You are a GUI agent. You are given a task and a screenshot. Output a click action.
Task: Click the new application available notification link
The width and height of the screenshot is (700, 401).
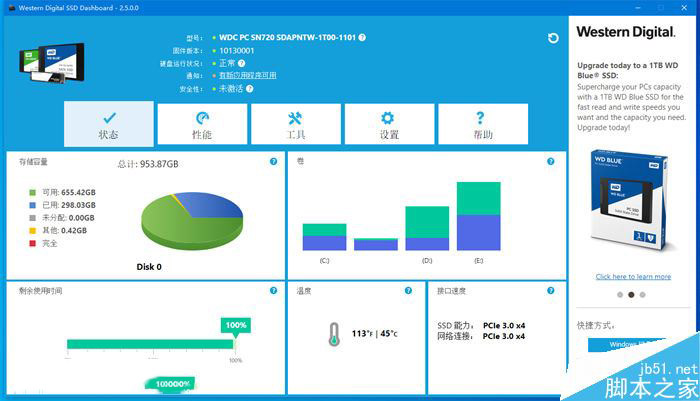coord(247,75)
